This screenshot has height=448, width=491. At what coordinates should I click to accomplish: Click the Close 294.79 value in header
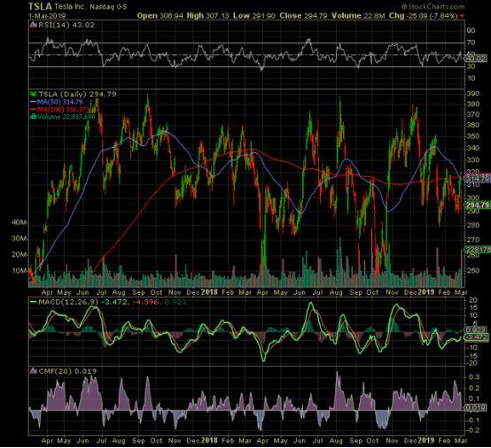(x=303, y=16)
